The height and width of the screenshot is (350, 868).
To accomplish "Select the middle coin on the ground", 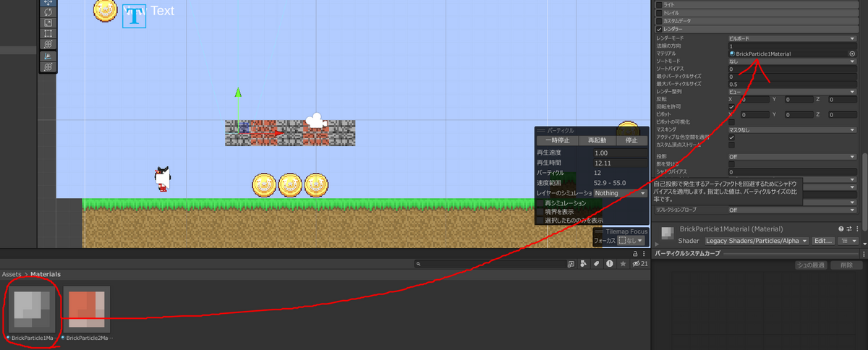I will pos(290,185).
